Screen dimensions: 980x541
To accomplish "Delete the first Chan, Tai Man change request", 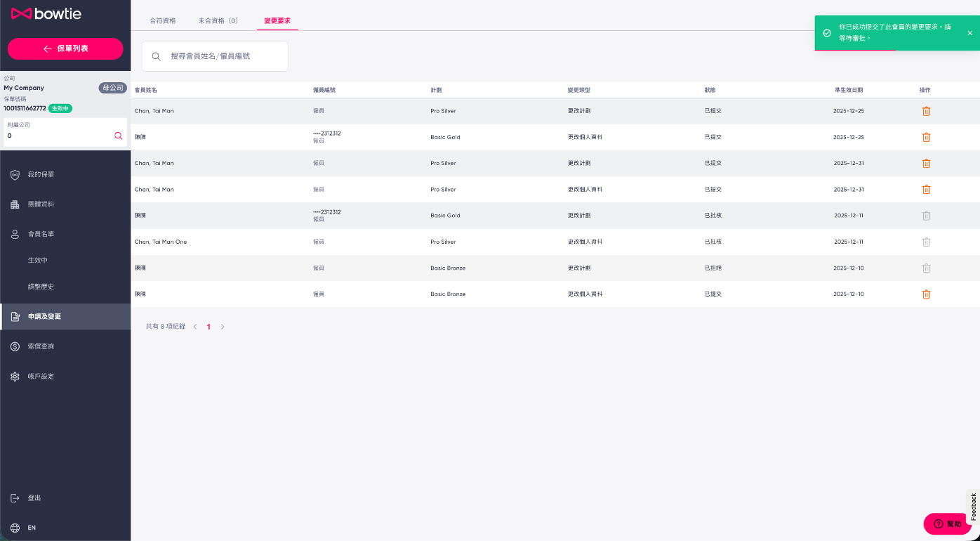I will click(926, 111).
